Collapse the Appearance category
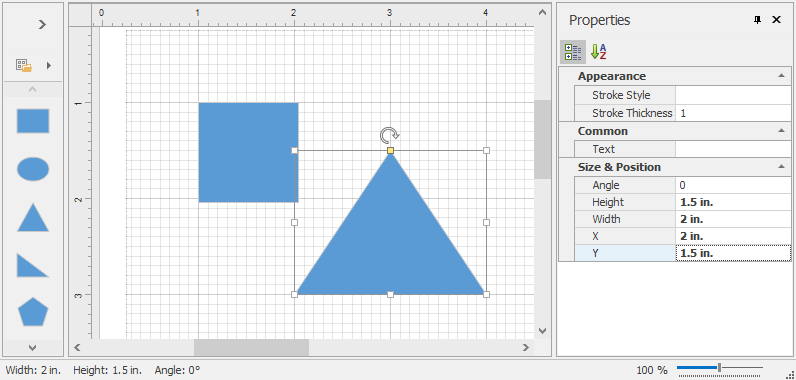 pos(783,76)
